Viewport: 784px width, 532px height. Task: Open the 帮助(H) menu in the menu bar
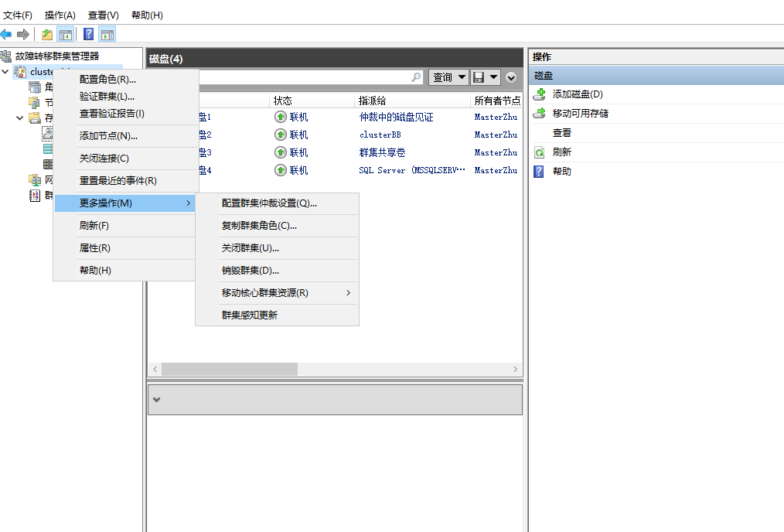[x=147, y=15]
